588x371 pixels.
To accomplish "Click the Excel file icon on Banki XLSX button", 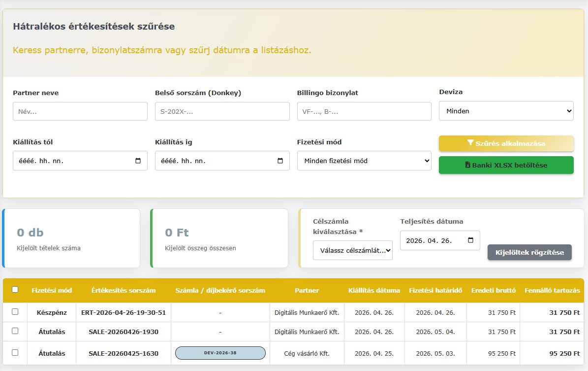I will click(468, 165).
